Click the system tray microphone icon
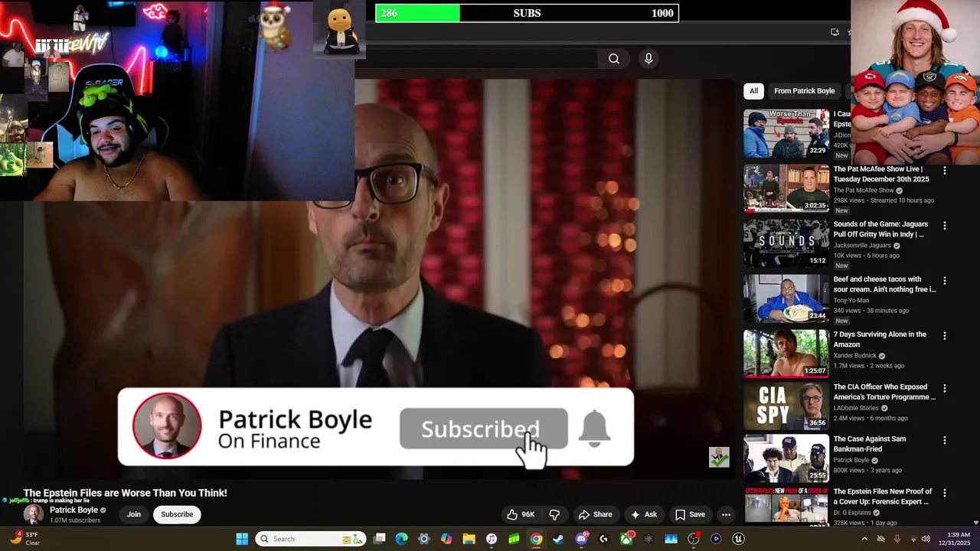980x551 pixels. click(897, 539)
